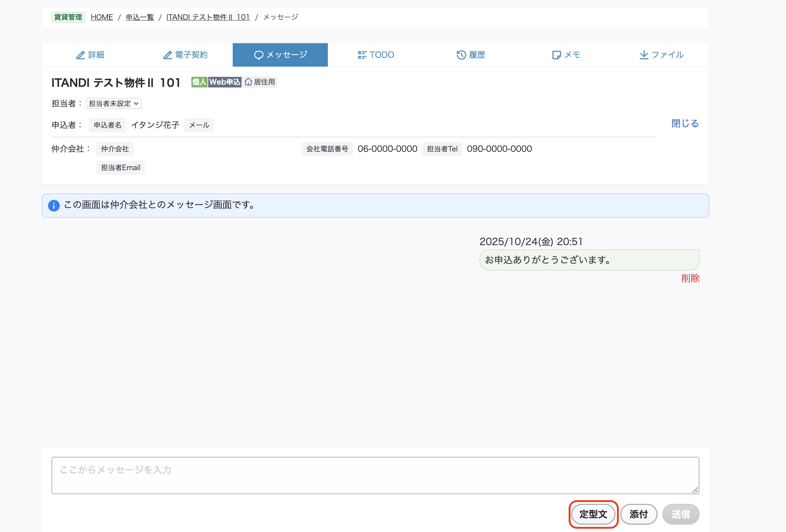Click the blue info icon in the notice
786x532 pixels.
pos(54,206)
